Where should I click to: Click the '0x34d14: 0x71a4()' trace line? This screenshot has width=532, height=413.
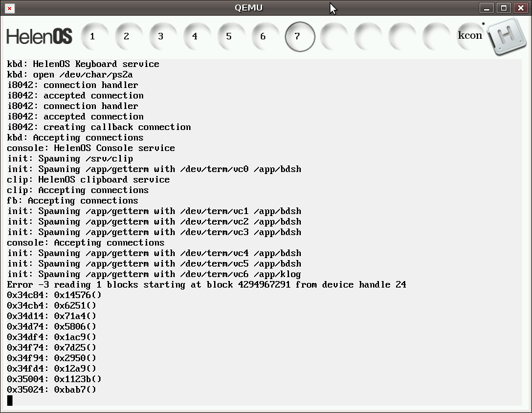point(52,316)
